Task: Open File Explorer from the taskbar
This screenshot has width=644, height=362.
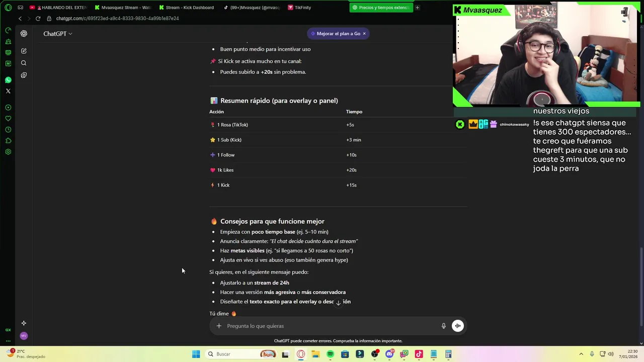Action: [315, 354]
